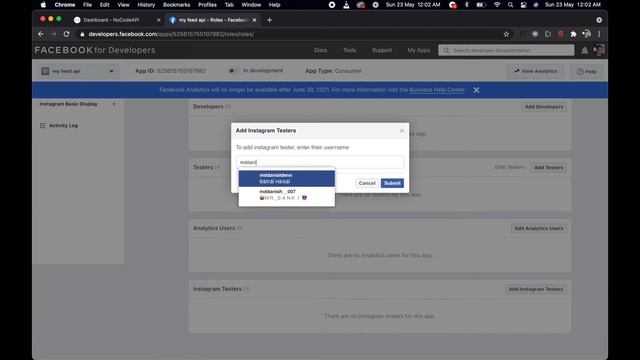Open the History menu
This screenshot has width=640, height=360.
[x=146, y=5]
